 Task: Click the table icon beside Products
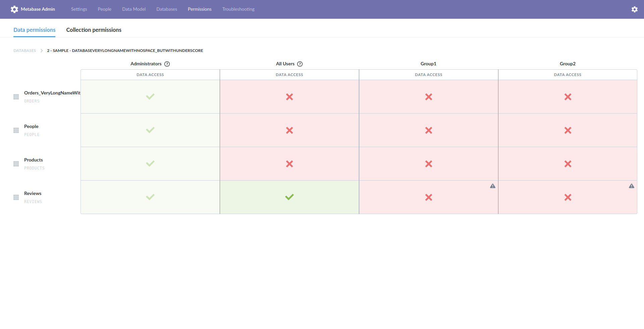[16, 163]
